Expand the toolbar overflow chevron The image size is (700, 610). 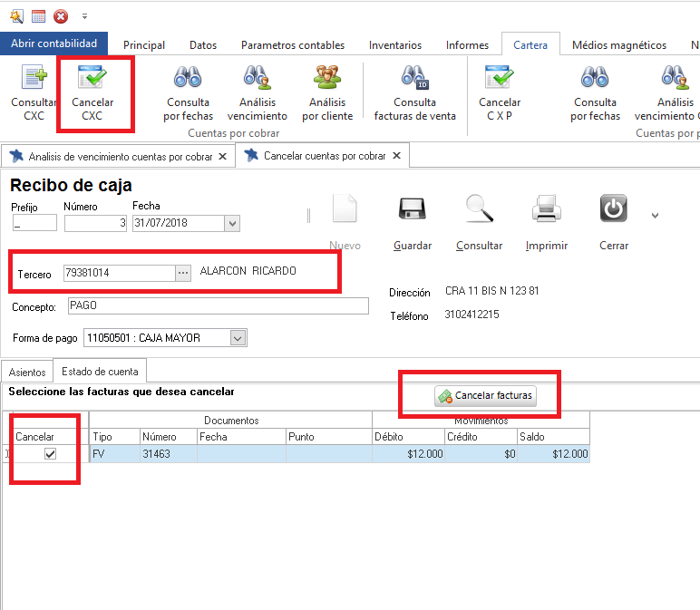point(656,216)
